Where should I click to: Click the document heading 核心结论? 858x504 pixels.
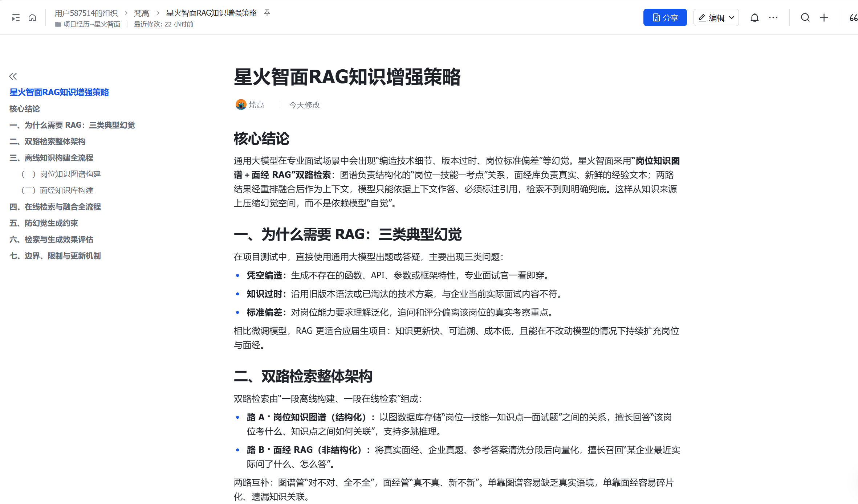261,139
